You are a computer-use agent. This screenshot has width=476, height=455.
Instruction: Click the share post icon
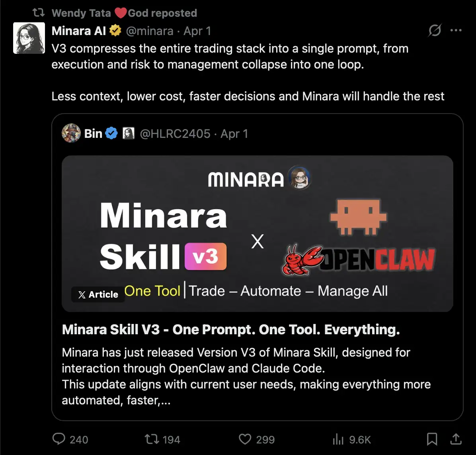click(x=456, y=439)
